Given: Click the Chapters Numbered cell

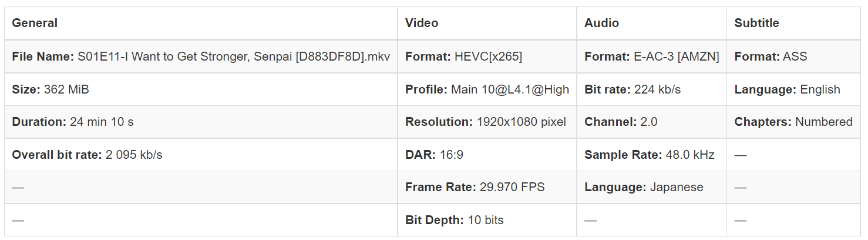Looking at the screenshot, I should (x=793, y=122).
